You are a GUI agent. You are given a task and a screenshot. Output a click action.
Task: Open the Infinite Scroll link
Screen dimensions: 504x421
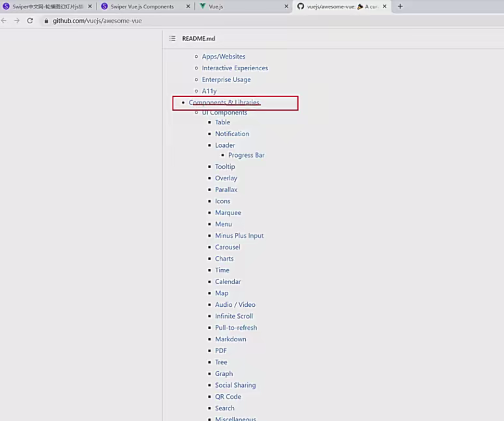234,315
